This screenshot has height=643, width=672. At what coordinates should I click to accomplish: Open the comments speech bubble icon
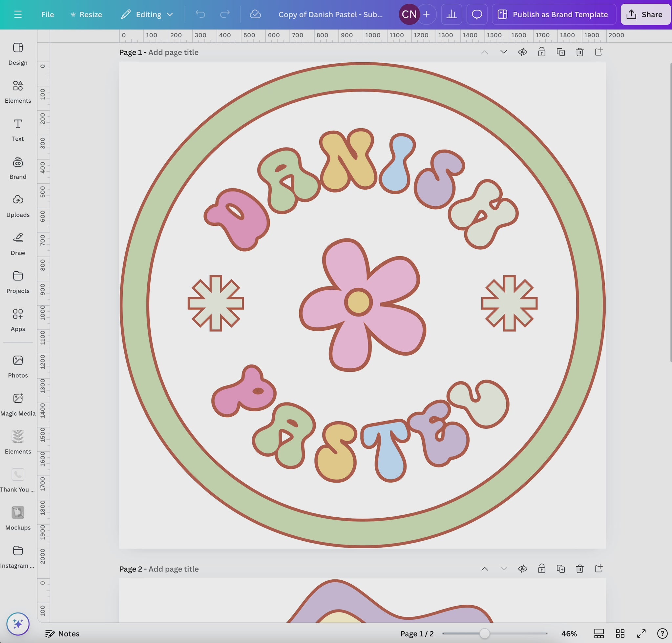coord(476,14)
